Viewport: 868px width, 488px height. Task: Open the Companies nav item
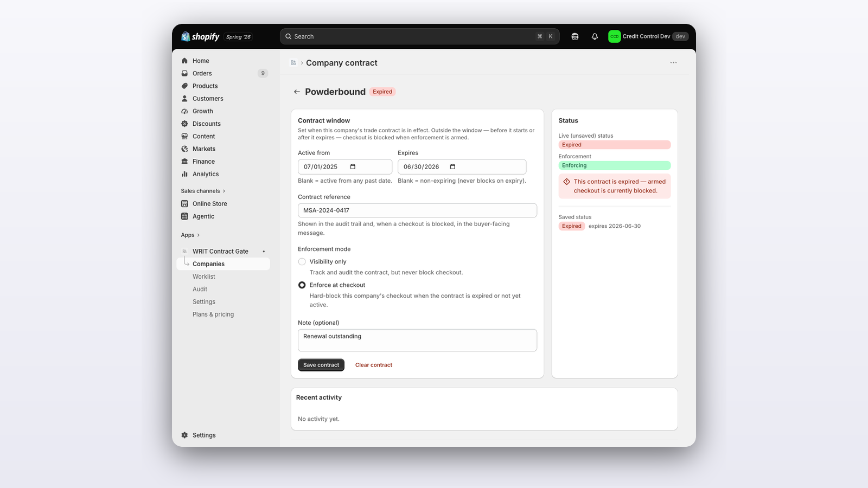tap(224, 264)
